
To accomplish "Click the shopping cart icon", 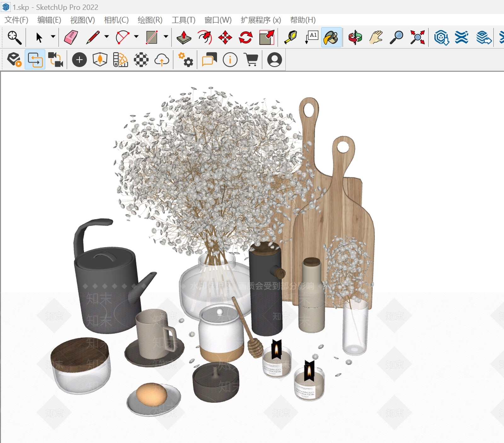I will (x=251, y=60).
